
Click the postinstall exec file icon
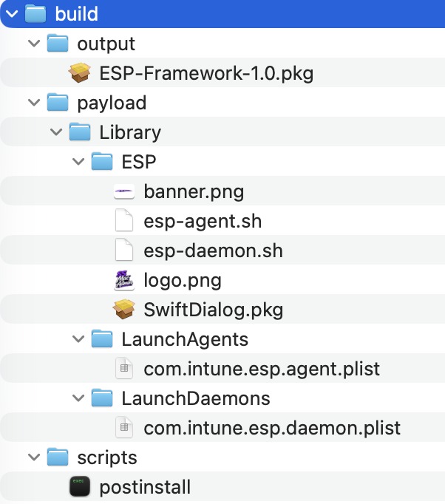(79, 487)
